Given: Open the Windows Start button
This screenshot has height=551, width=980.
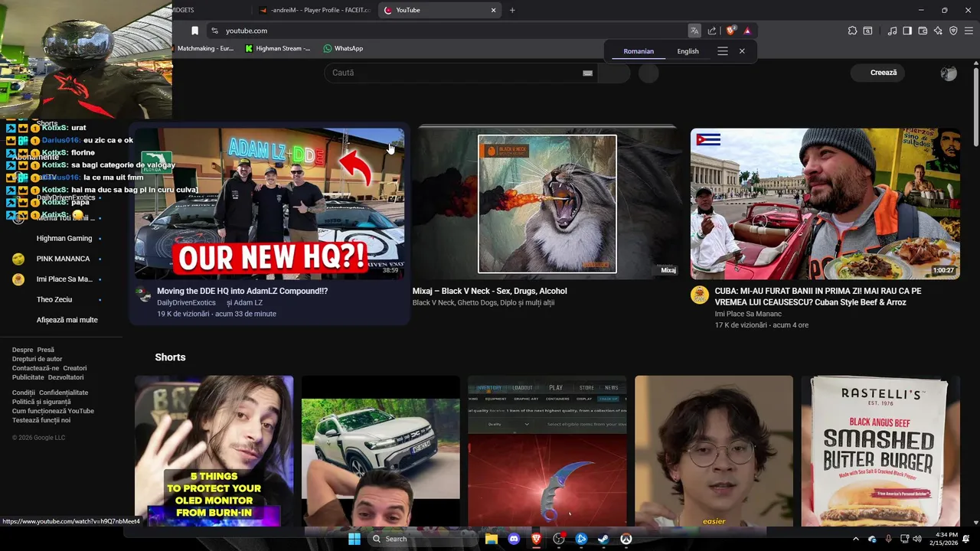Looking at the screenshot, I should click(354, 539).
